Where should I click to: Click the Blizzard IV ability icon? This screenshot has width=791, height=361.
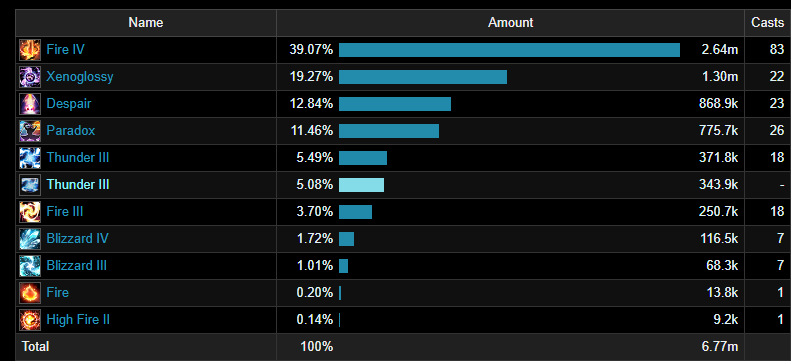pyautogui.click(x=30, y=239)
